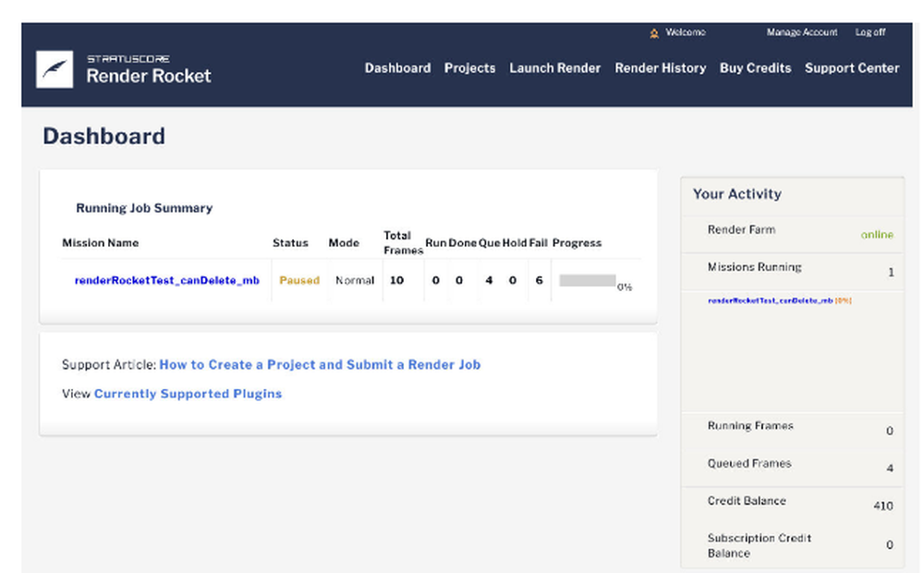Click the Running Job Summary heading

(144, 208)
